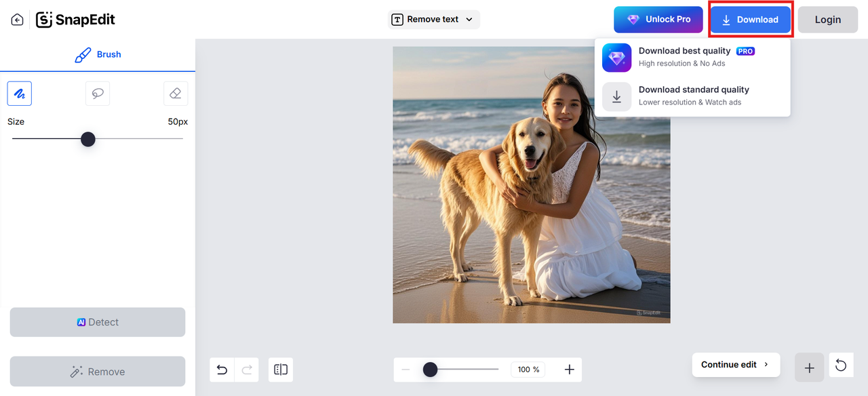Adjust the brush Size slider handle
The image size is (868, 396).
88,139
